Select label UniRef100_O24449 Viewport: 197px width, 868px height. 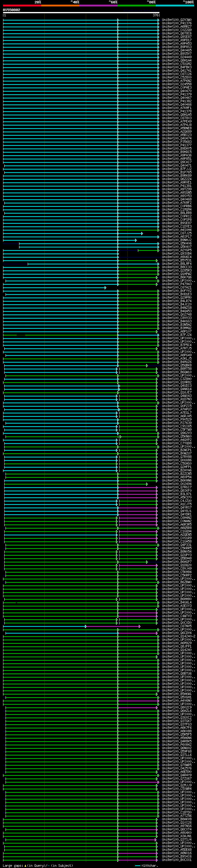pyautogui.click(x=177, y=57)
